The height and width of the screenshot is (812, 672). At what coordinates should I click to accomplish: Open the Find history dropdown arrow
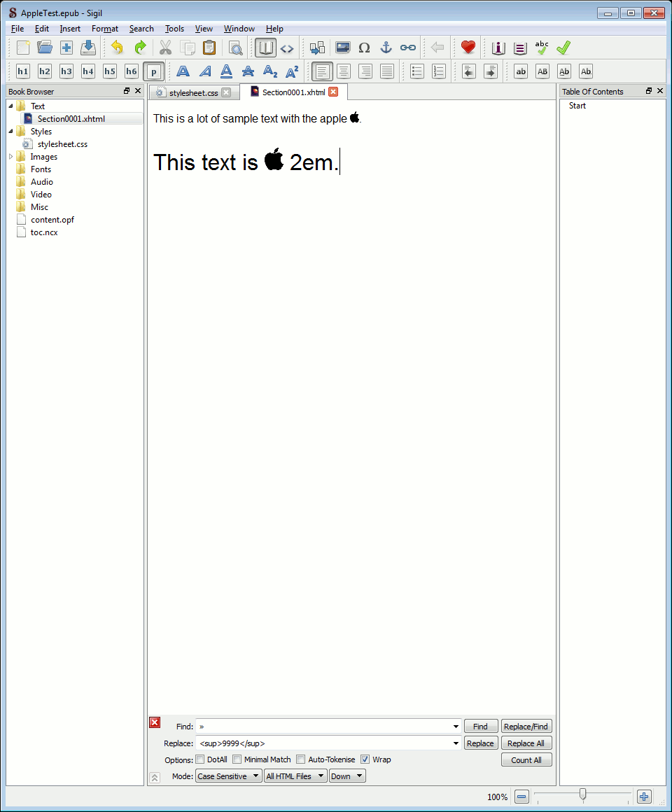(456, 727)
